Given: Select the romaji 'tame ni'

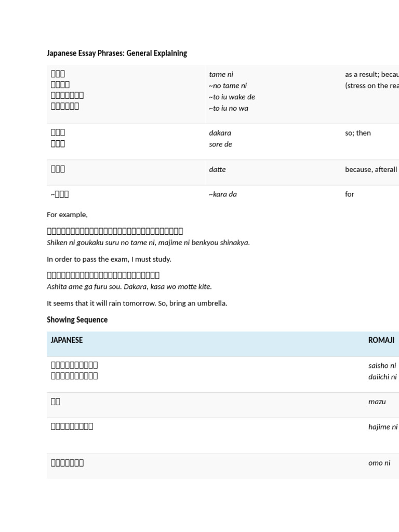Looking at the screenshot, I should pos(221,74).
